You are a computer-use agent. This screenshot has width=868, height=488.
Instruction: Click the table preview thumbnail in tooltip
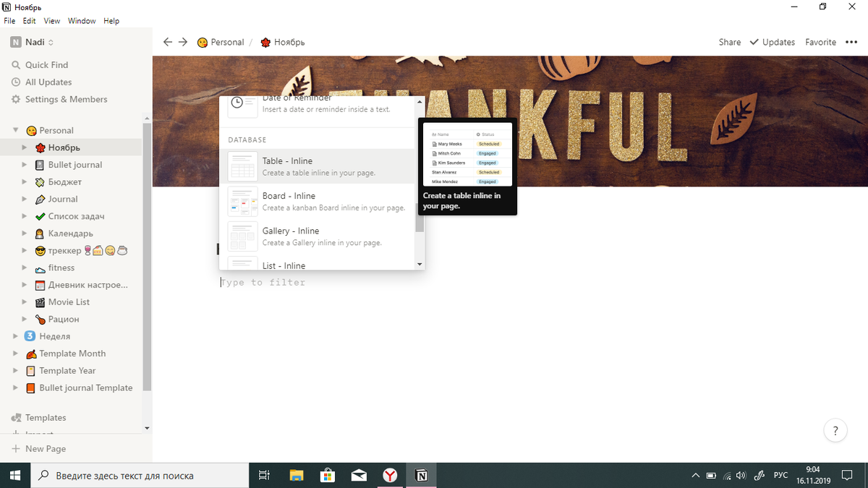coord(467,154)
